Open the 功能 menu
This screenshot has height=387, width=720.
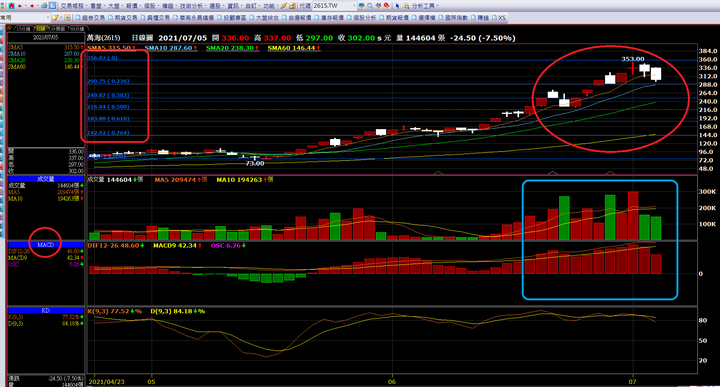click(269, 6)
